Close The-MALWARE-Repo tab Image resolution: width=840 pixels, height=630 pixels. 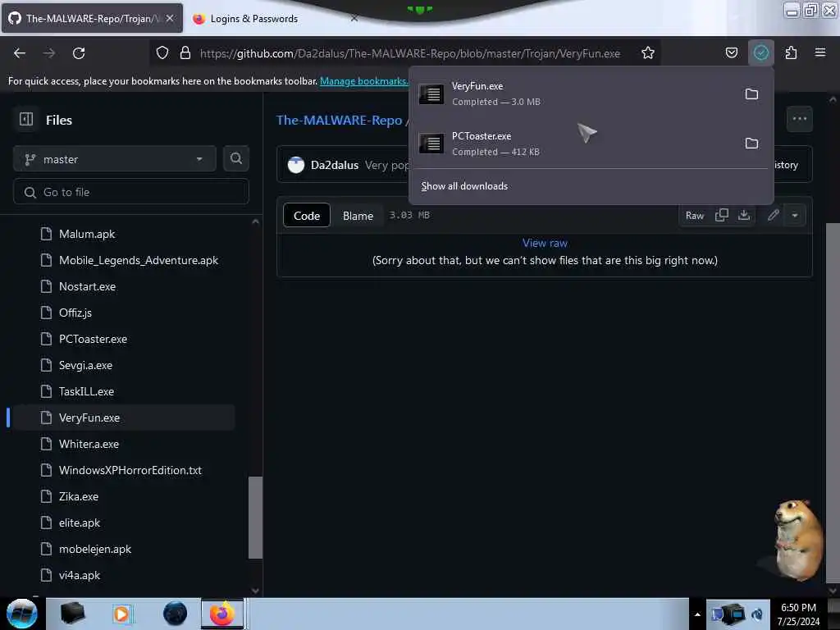point(170,19)
